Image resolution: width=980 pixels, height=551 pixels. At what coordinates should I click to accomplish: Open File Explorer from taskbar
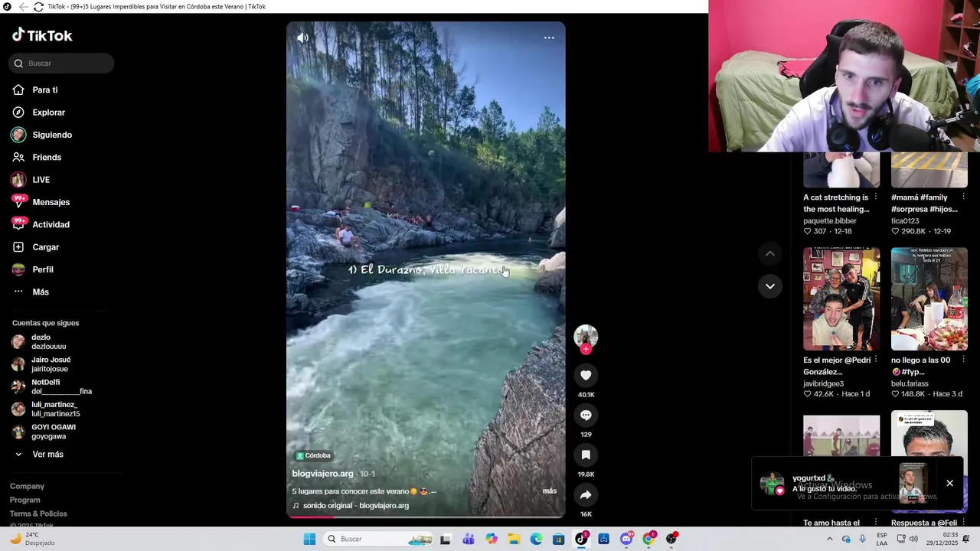point(514,539)
